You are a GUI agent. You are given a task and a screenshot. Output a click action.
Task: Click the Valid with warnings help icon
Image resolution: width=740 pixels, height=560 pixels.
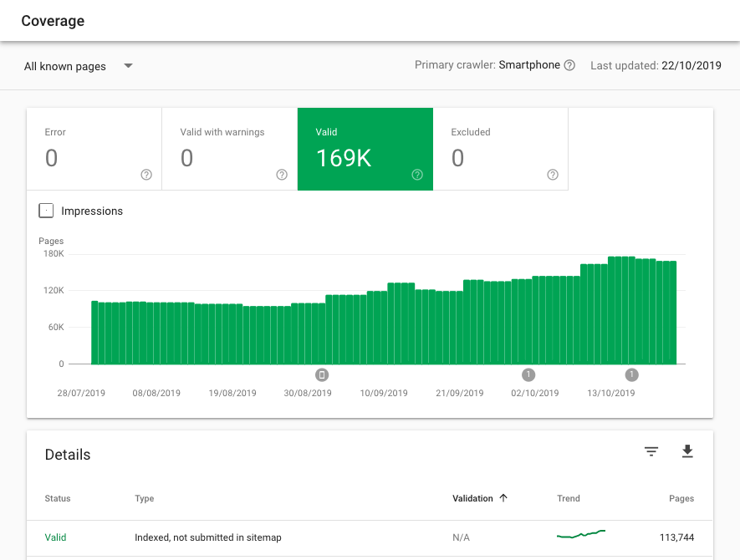coord(282,175)
